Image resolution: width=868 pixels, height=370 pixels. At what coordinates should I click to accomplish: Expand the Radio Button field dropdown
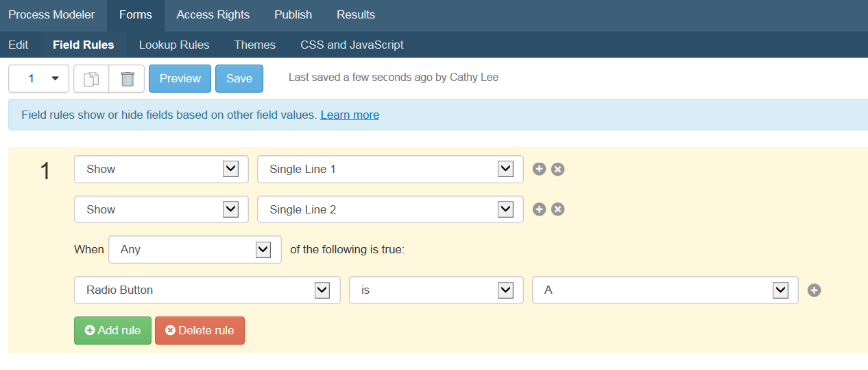coord(207,290)
